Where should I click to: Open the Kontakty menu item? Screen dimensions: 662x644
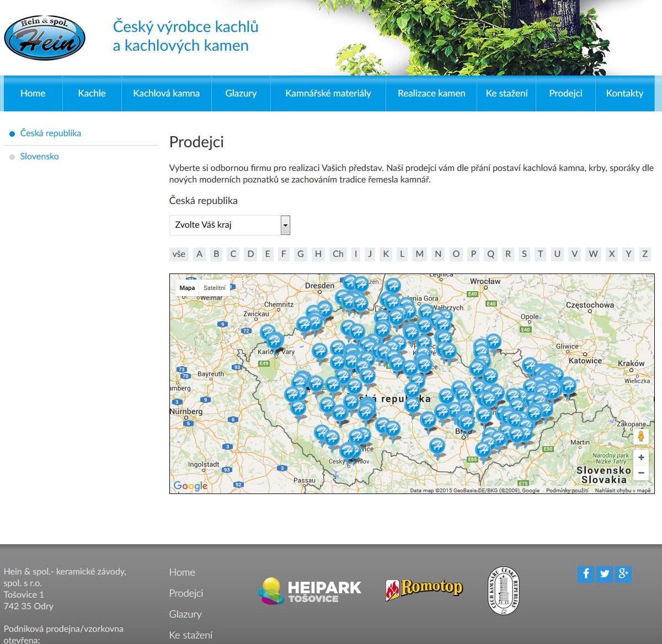tap(624, 93)
